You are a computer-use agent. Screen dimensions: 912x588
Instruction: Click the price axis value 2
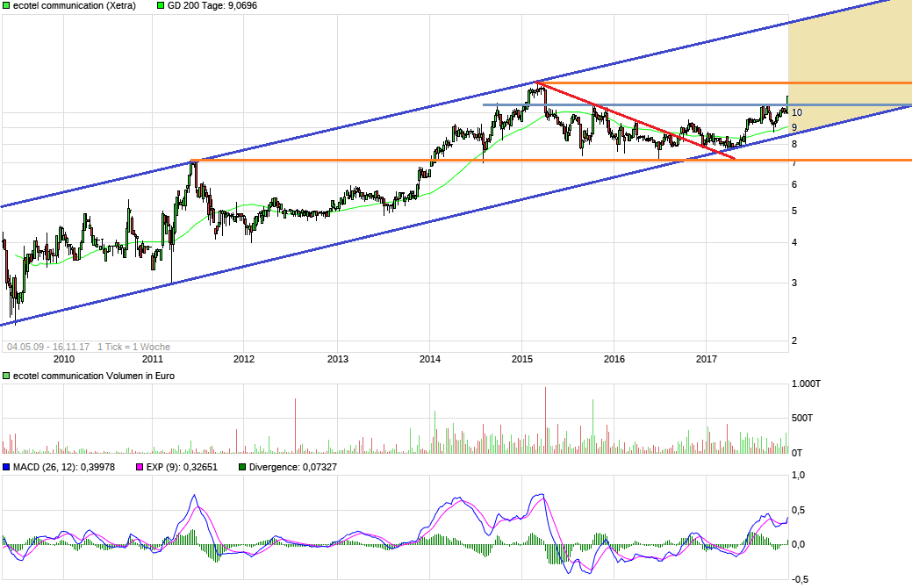(794, 341)
